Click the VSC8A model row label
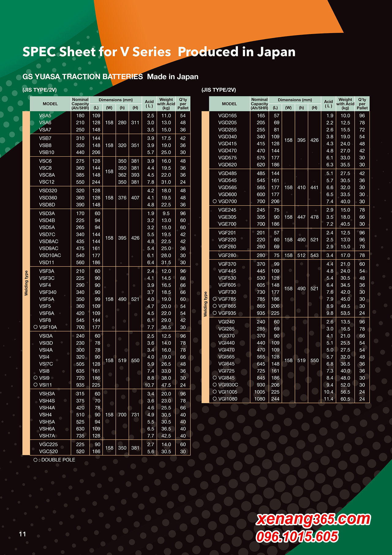392x555 pixels. pos(47,175)
